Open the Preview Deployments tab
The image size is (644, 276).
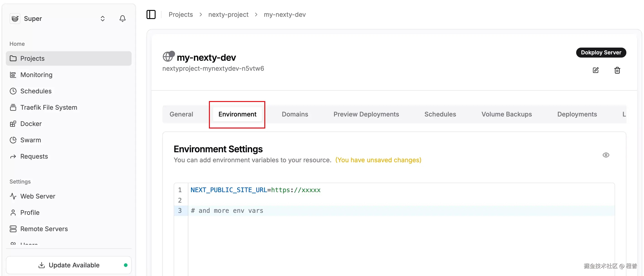[x=366, y=114]
